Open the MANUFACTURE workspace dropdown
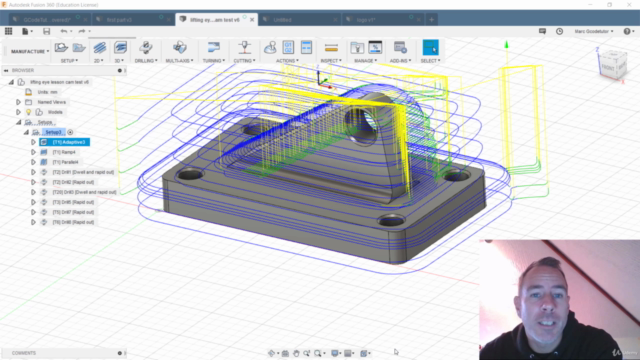Image resolution: width=640 pixels, height=360 pixels. click(x=29, y=51)
